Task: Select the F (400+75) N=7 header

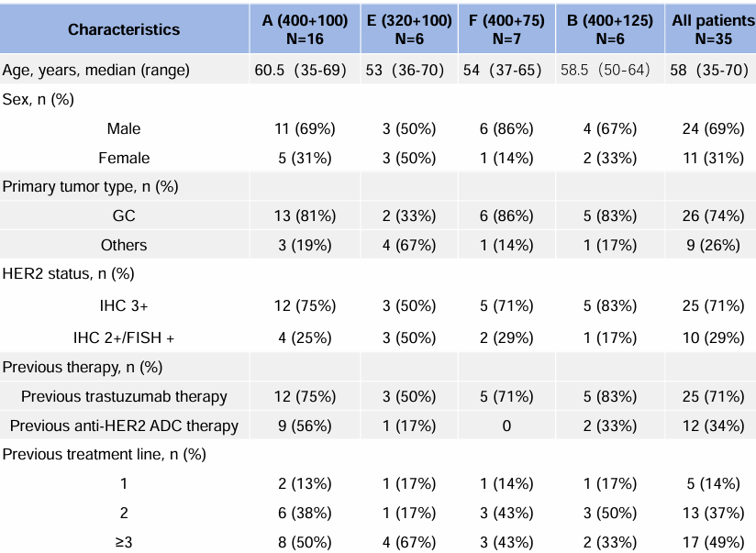Action: (x=505, y=29)
